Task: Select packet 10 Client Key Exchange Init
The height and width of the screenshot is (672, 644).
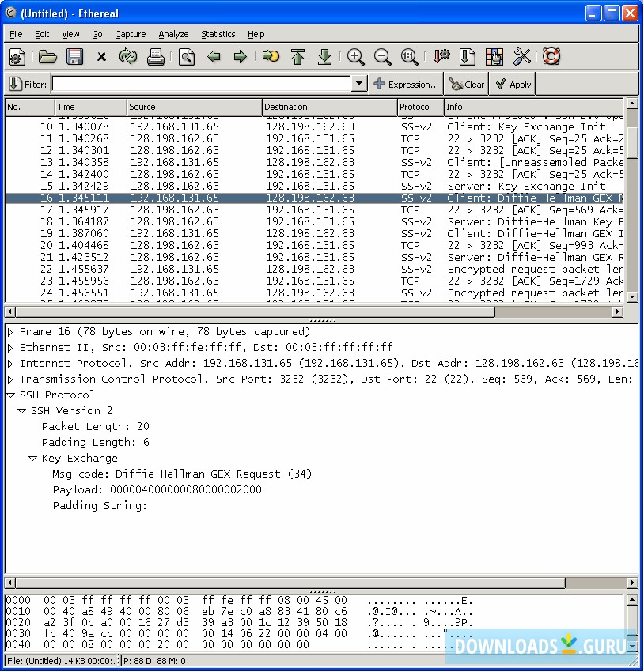Action: point(314,127)
